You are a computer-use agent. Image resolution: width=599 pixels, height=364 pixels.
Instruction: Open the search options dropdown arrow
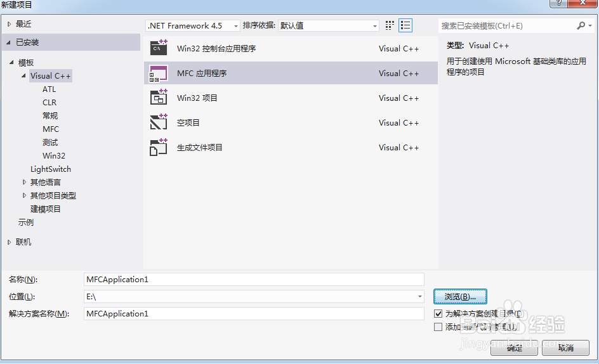point(590,25)
